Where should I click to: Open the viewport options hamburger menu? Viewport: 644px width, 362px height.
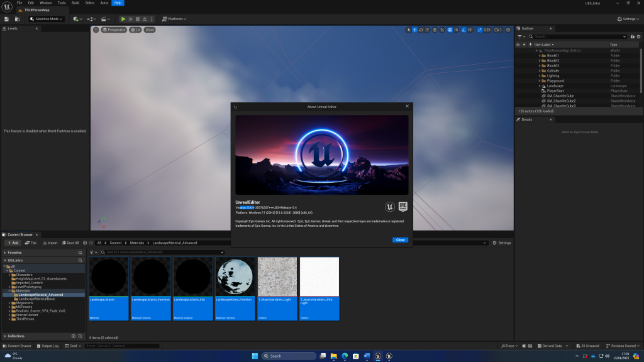pyautogui.click(x=96, y=30)
